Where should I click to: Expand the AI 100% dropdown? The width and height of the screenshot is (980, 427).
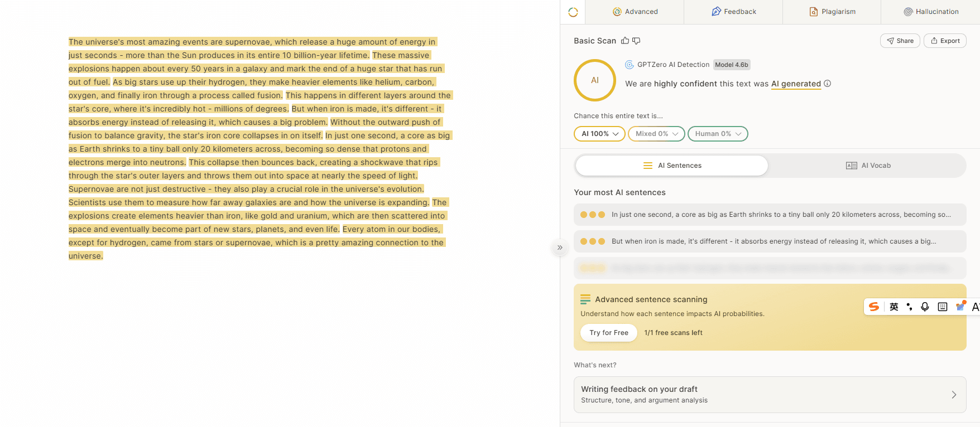[x=599, y=134]
